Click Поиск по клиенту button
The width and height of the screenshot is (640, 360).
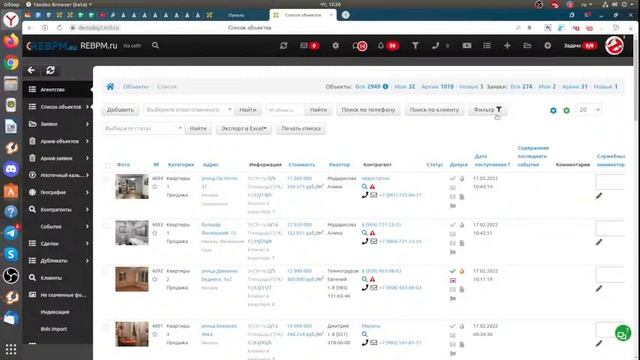click(434, 110)
